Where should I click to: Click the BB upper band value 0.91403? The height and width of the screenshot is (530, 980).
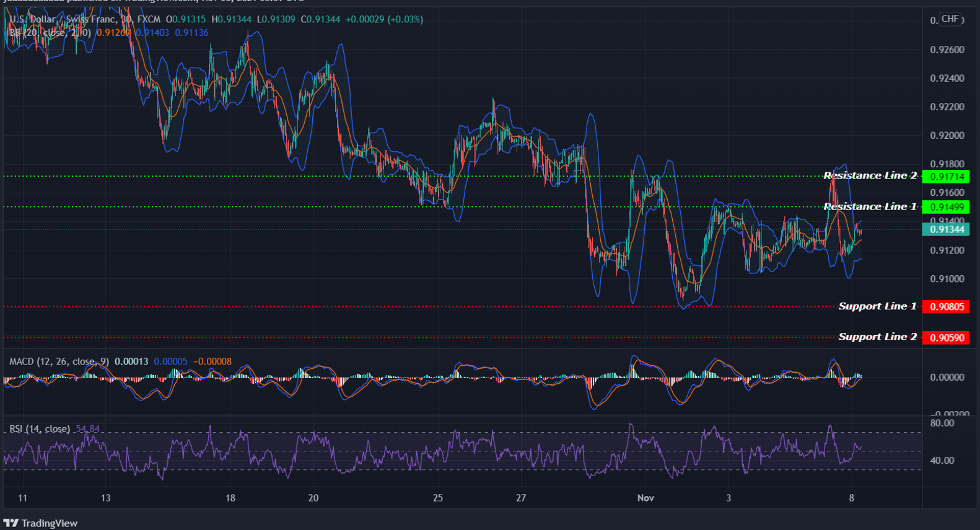click(152, 32)
